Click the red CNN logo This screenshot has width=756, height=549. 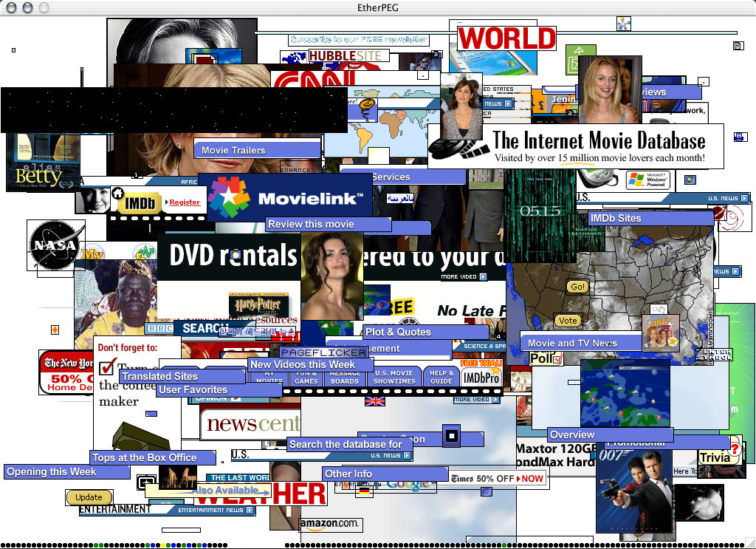pyautogui.click(x=313, y=80)
